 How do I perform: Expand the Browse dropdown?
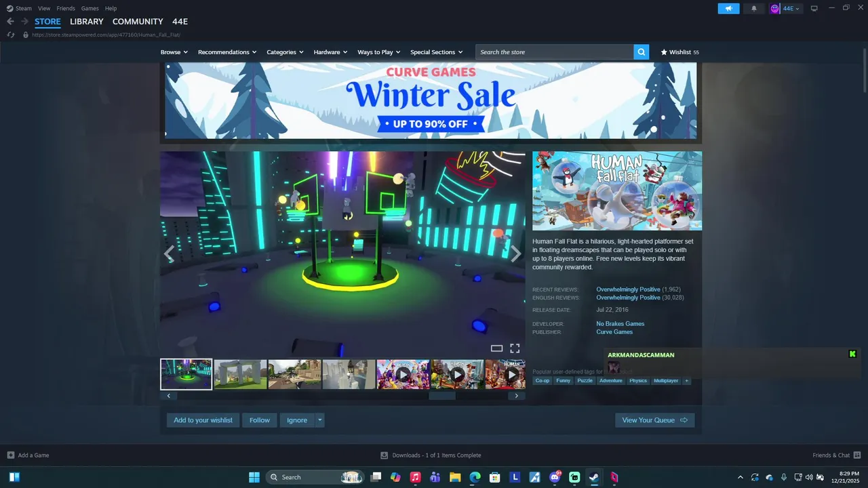click(x=174, y=52)
